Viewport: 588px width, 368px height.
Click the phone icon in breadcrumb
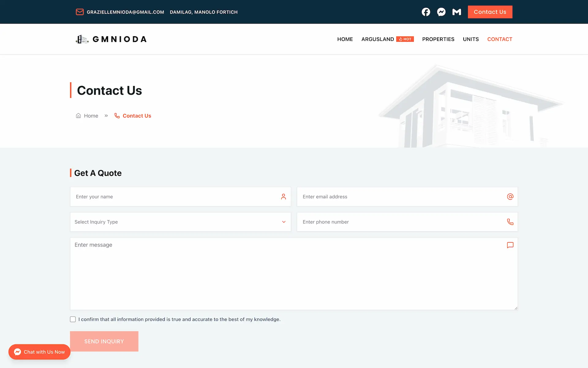tap(117, 116)
